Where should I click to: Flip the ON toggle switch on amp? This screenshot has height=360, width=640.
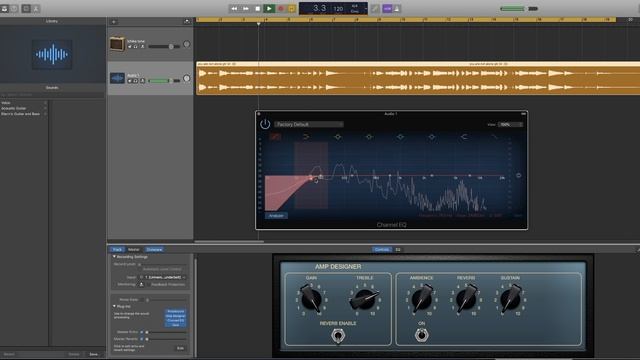point(422,335)
